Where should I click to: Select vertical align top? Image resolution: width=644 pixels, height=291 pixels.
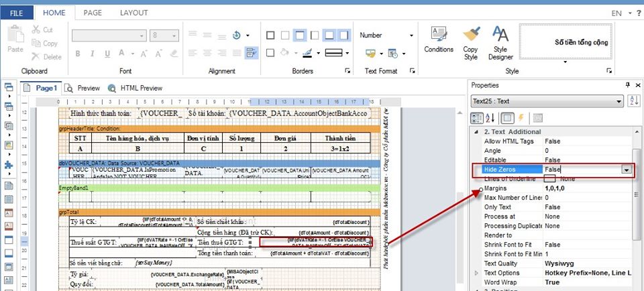point(193,34)
